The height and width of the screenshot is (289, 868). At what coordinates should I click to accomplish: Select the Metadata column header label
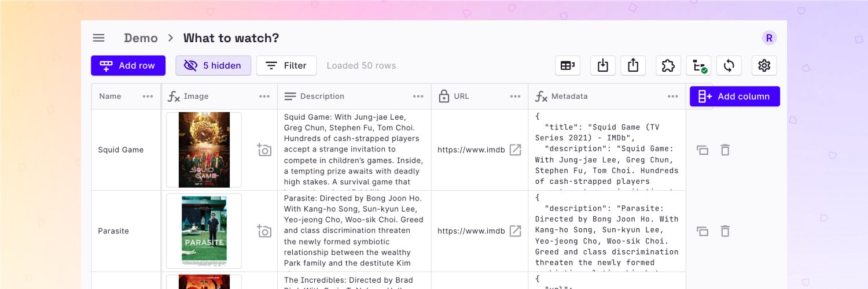click(x=570, y=97)
